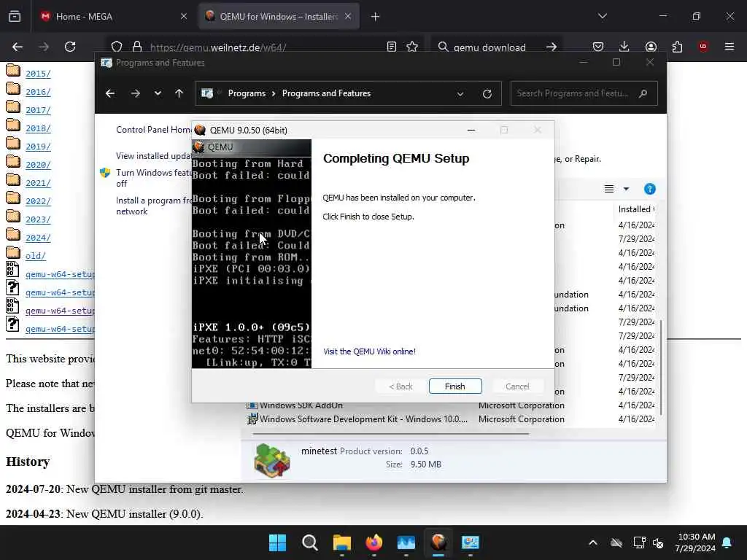Expand the address bar history dropdown

coord(460,94)
